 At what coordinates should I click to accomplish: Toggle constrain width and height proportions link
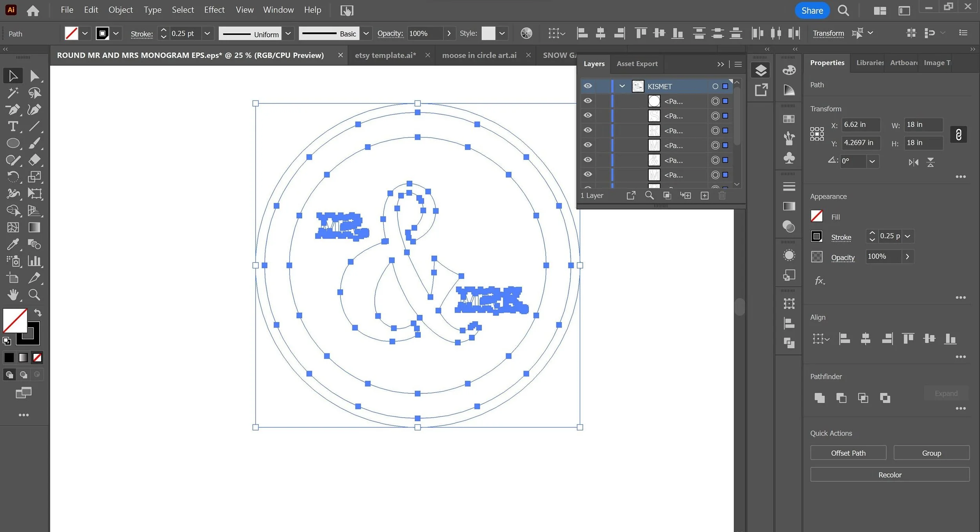tap(958, 135)
